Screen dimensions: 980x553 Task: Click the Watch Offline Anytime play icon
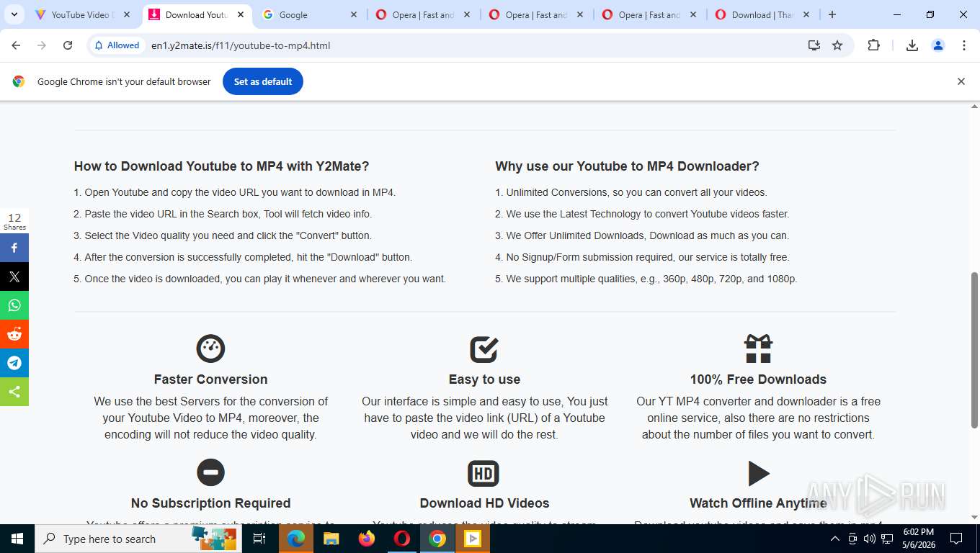point(759,473)
